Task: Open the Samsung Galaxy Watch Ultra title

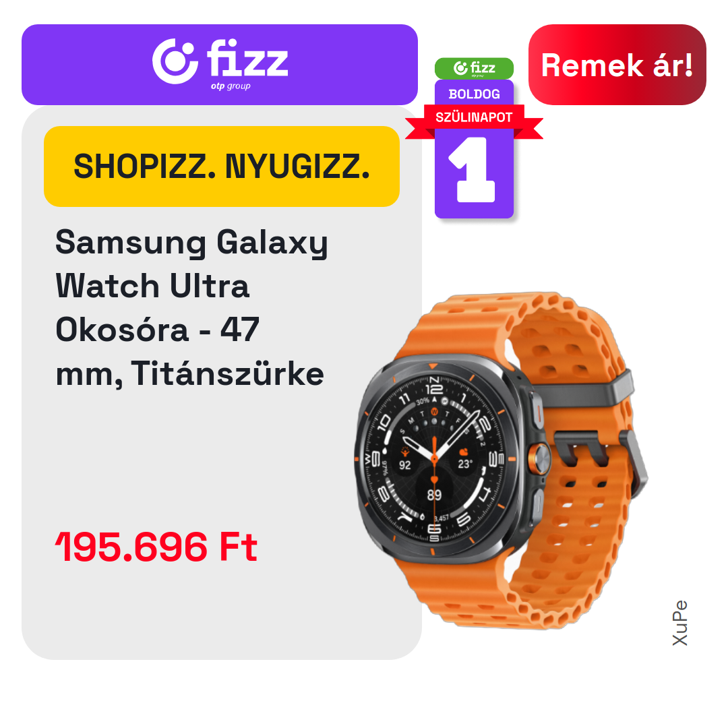Action: coord(191,308)
